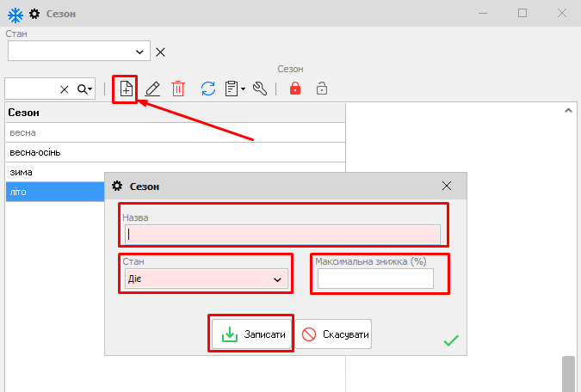Click the pencil edit icon
The image size is (581, 392).
[x=152, y=89]
